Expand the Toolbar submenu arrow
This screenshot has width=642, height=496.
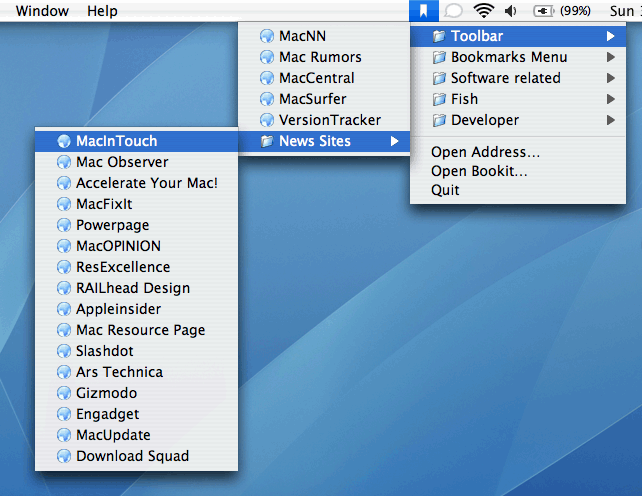coord(611,36)
